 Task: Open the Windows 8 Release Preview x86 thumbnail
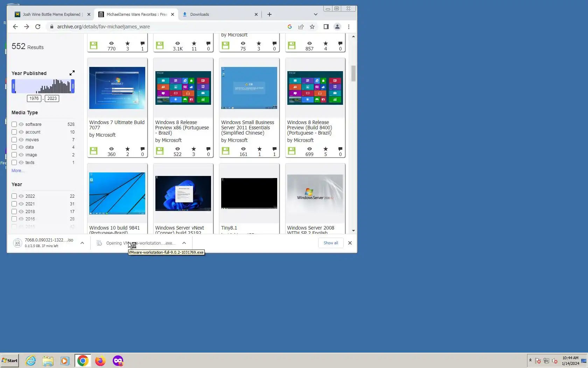click(183, 88)
